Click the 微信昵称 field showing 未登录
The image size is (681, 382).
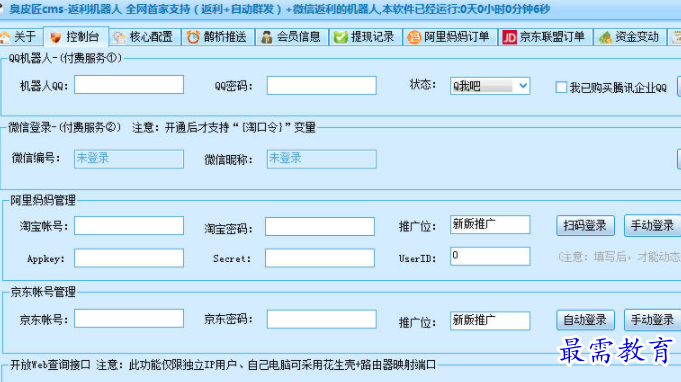322,159
